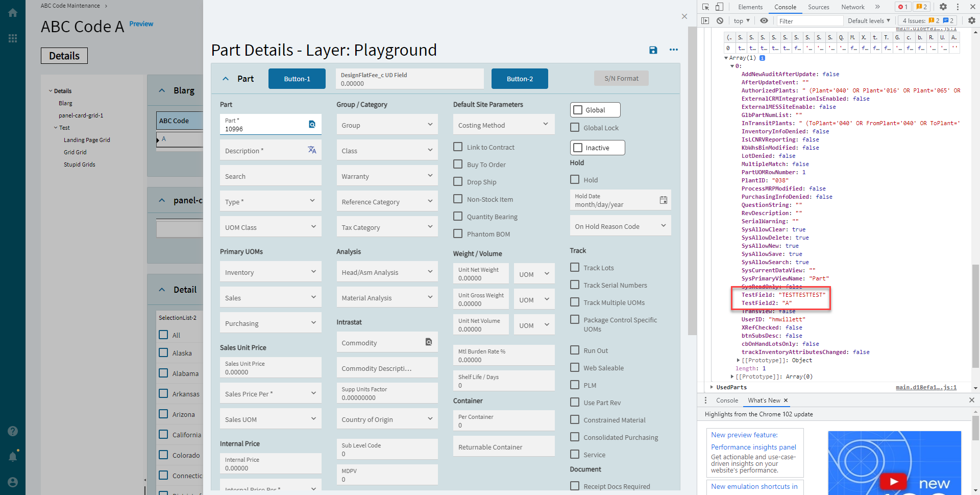980x495 pixels.
Task: Check Link to Contract option
Action: click(458, 147)
